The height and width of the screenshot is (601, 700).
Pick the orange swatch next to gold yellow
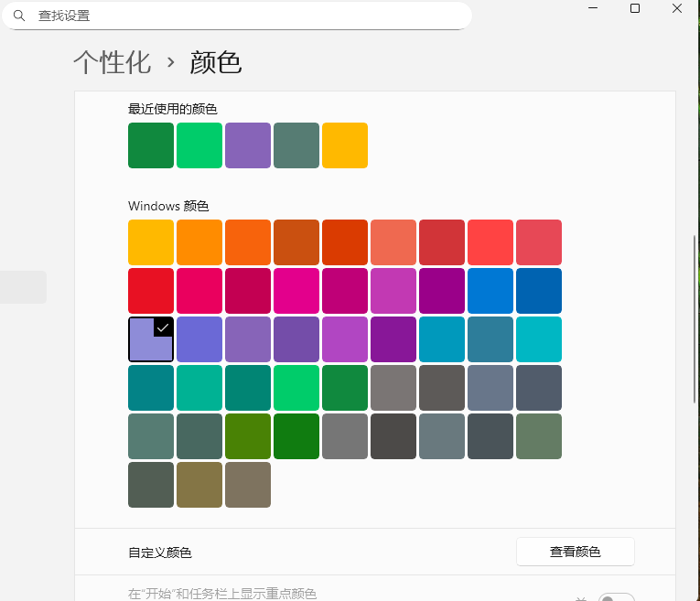click(x=199, y=242)
